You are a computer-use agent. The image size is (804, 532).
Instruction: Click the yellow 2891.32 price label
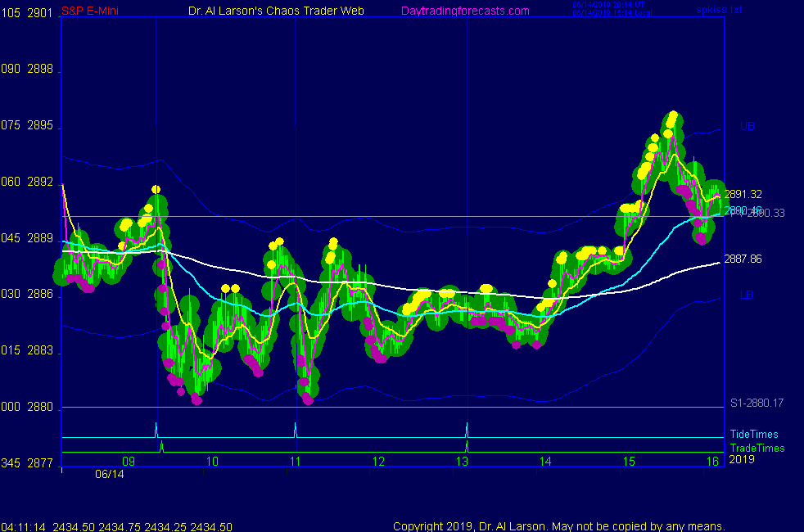(x=743, y=194)
